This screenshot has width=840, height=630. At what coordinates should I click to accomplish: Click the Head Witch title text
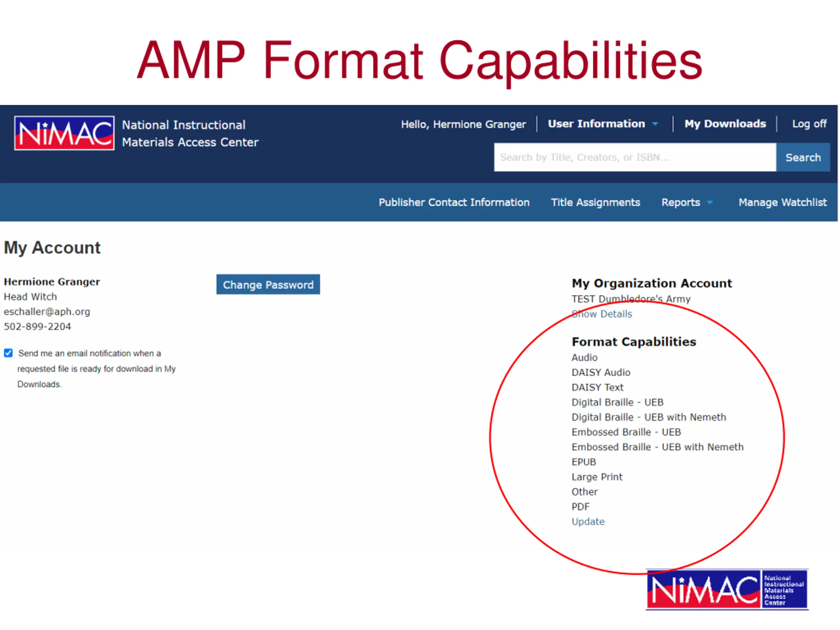click(x=31, y=297)
